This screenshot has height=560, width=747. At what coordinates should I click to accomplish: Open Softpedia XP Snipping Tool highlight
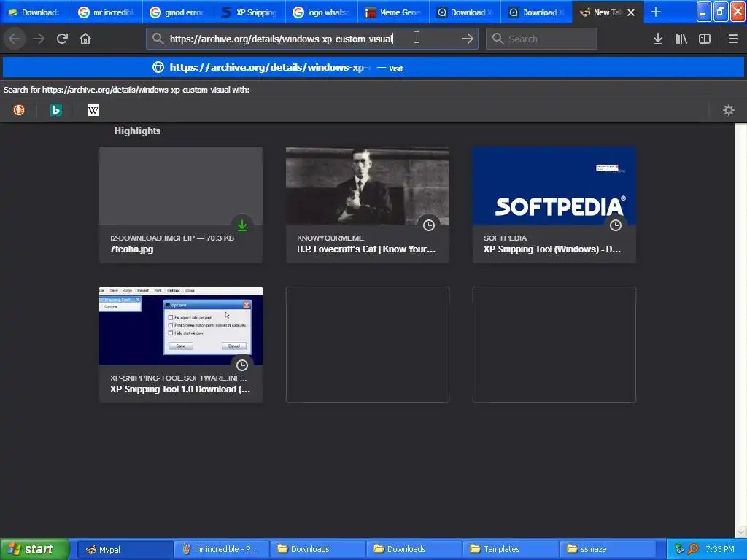[x=554, y=205]
